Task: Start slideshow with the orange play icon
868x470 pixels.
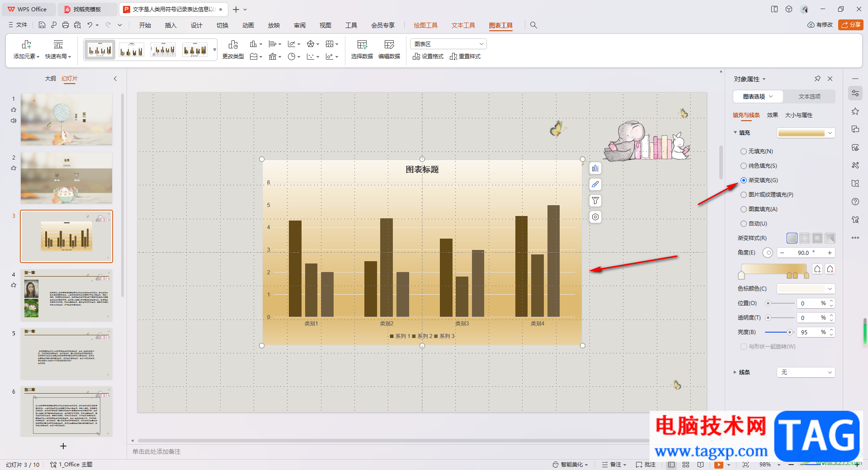Action: pyautogui.click(x=719, y=465)
